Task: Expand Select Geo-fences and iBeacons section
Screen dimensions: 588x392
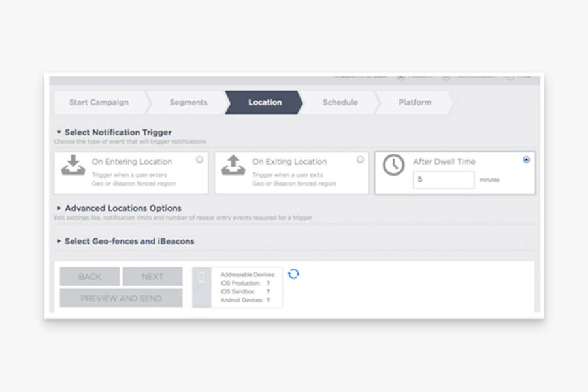Action: (59, 241)
